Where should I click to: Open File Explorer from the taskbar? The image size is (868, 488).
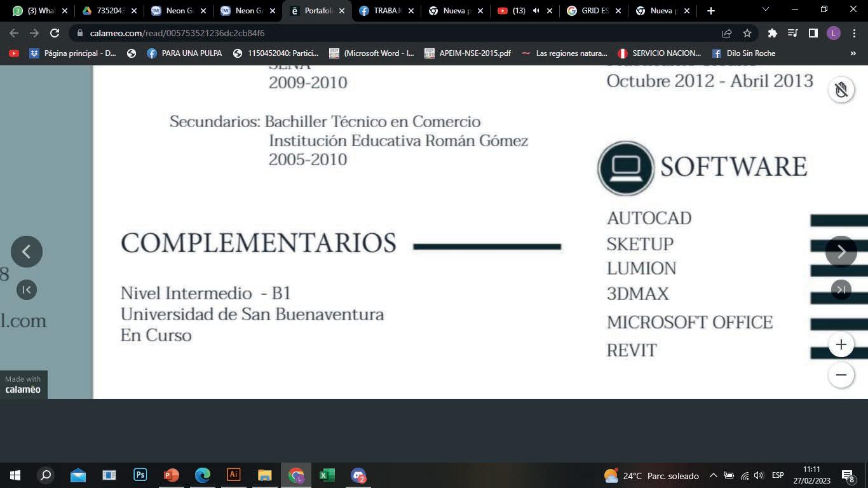pos(265,475)
